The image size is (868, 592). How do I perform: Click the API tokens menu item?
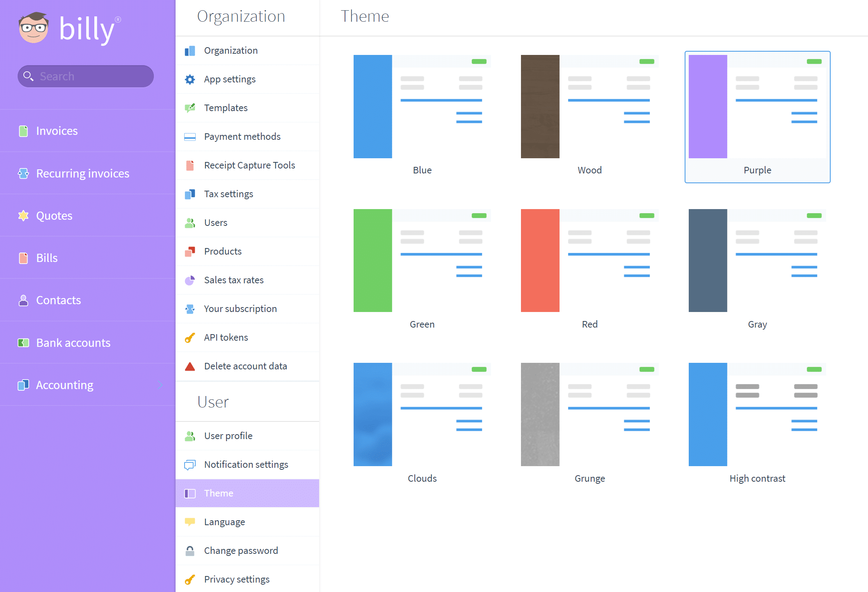225,337
